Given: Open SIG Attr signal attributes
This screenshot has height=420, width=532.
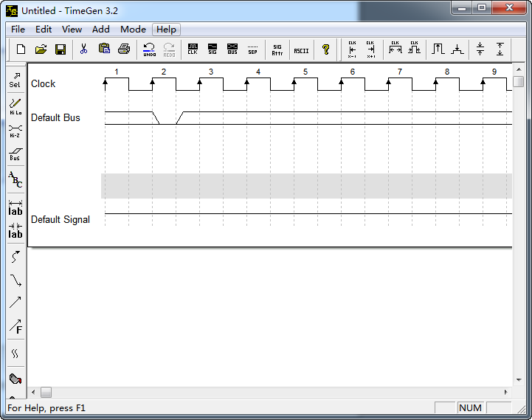Looking at the screenshot, I should coord(277,49).
